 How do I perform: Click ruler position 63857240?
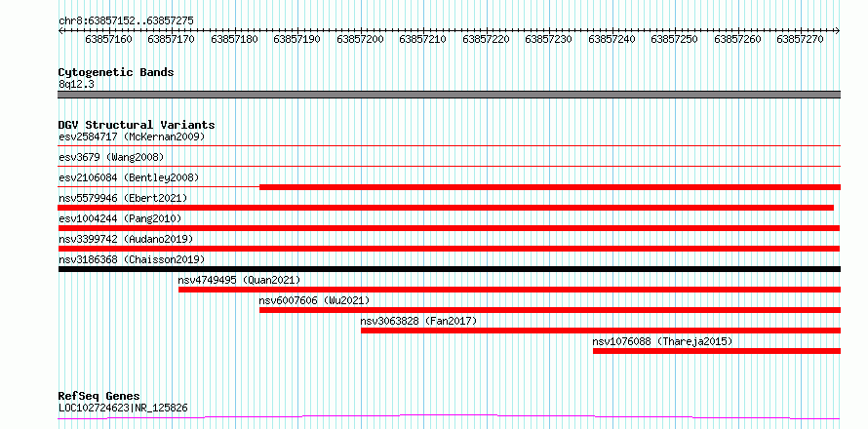[612, 40]
